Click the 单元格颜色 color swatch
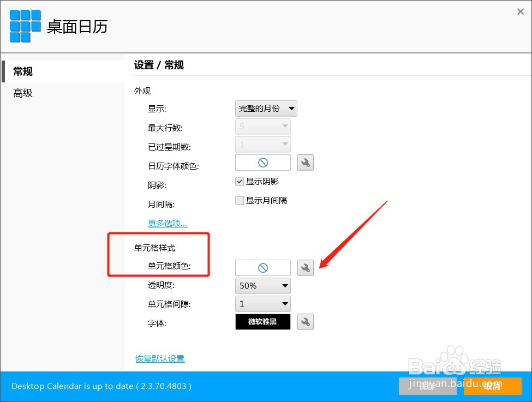The height and width of the screenshot is (402, 532). tap(262, 267)
